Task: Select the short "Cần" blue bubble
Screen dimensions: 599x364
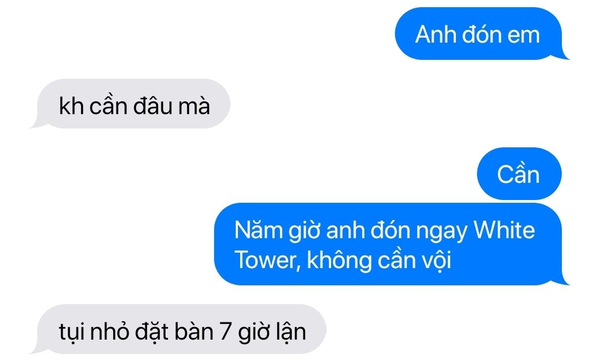Action: coord(519,174)
